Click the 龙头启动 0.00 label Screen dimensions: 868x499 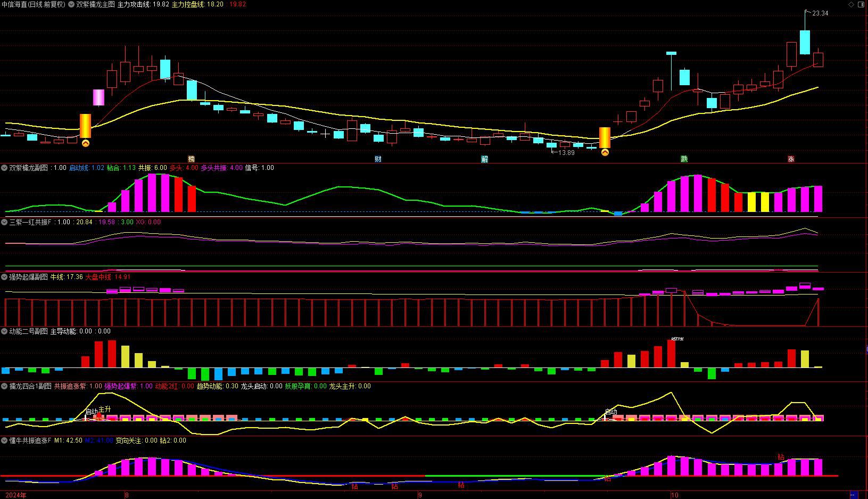[x=261, y=386]
